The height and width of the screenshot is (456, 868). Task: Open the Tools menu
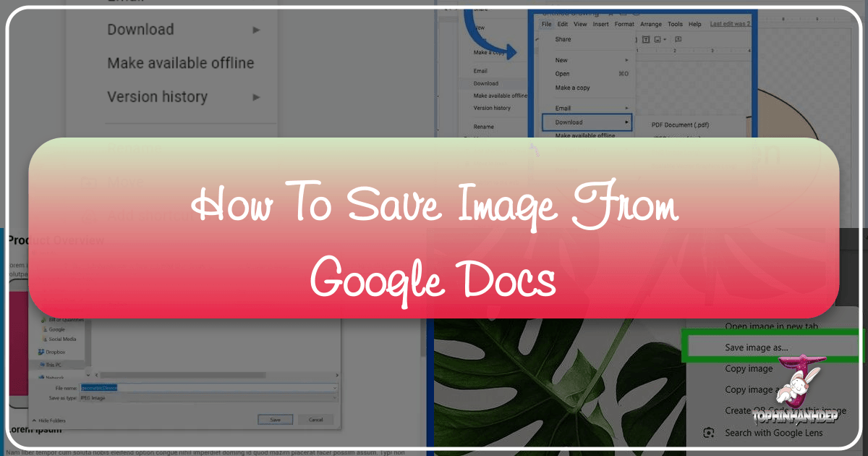[675, 24]
